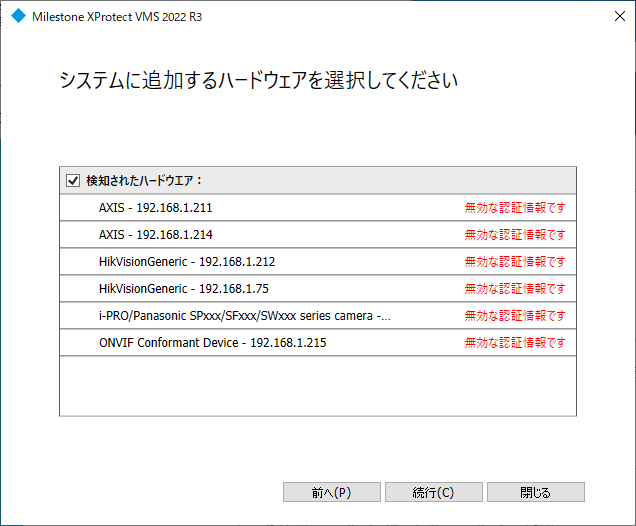The width and height of the screenshot is (636, 526).
Task: Click the 検知されたハードウエア header label
Action: click(144, 180)
